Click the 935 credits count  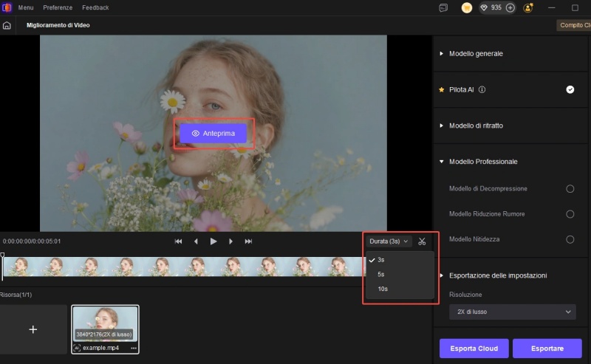click(496, 7)
